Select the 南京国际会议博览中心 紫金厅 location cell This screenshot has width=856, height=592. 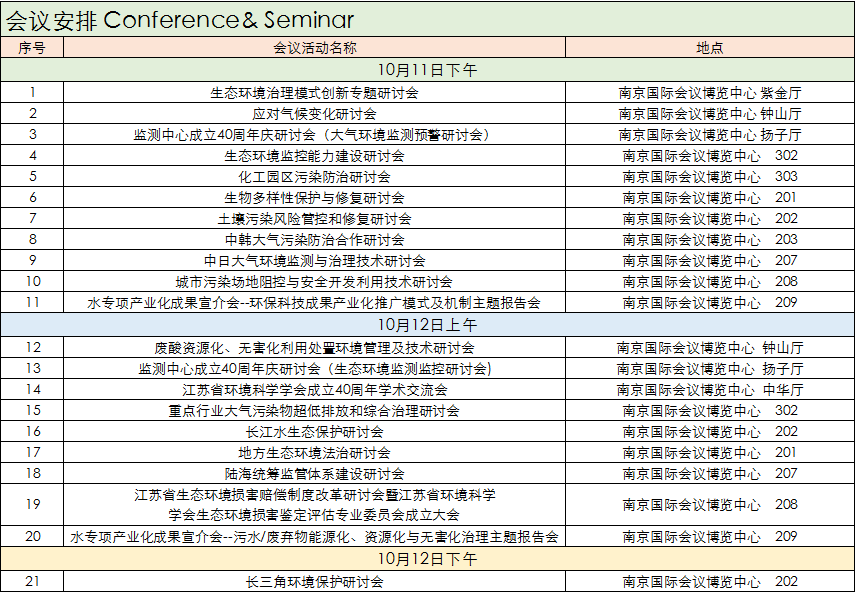click(709, 93)
